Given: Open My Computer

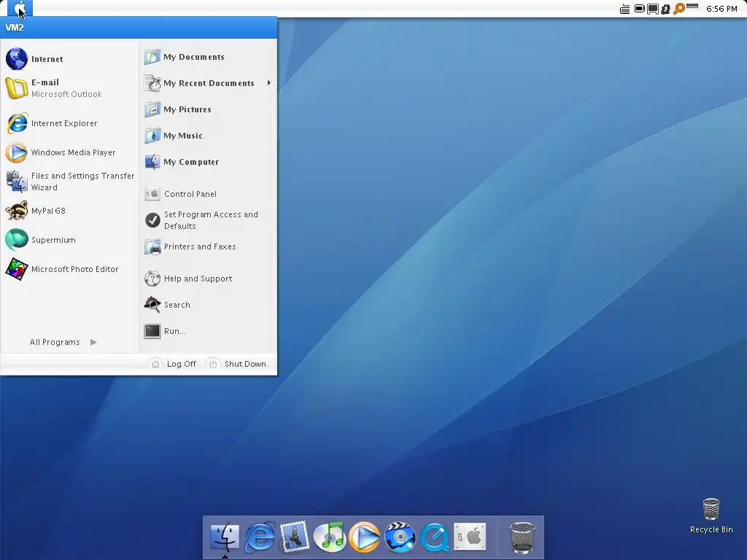Looking at the screenshot, I should coord(208,162).
